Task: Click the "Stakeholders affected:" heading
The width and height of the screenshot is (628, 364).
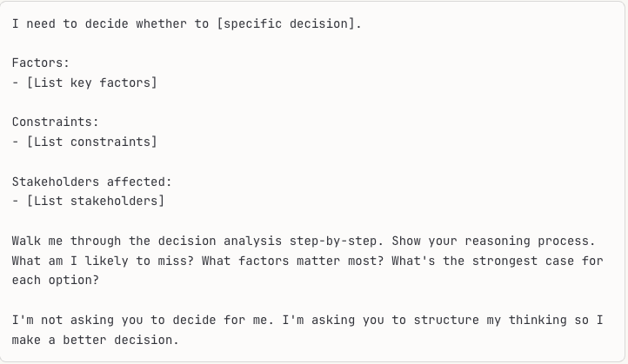Action: click(91, 182)
